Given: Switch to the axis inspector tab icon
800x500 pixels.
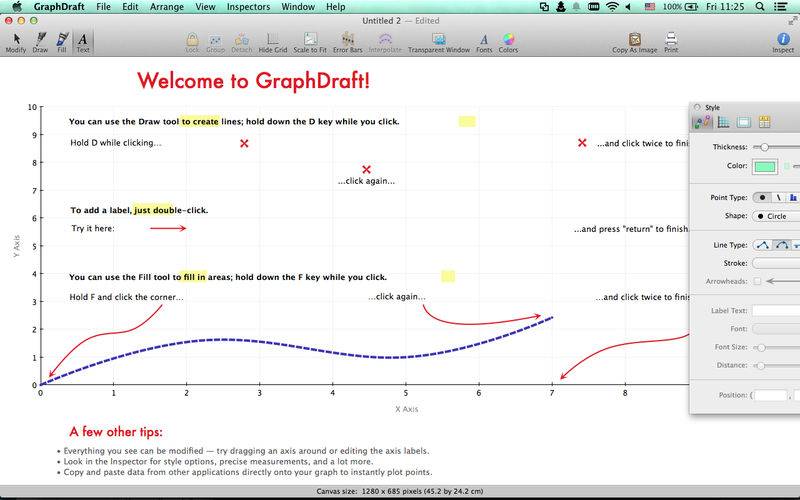Looking at the screenshot, I should click(x=723, y=122).
